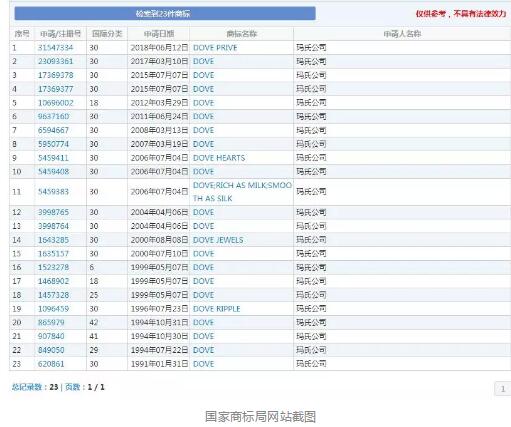
Task: Open registration number 620861 link
Action: coord(51,364)
